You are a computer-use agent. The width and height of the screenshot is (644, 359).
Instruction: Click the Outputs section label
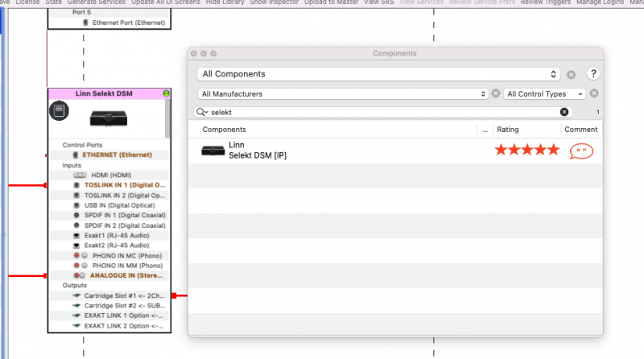(75, 286)
